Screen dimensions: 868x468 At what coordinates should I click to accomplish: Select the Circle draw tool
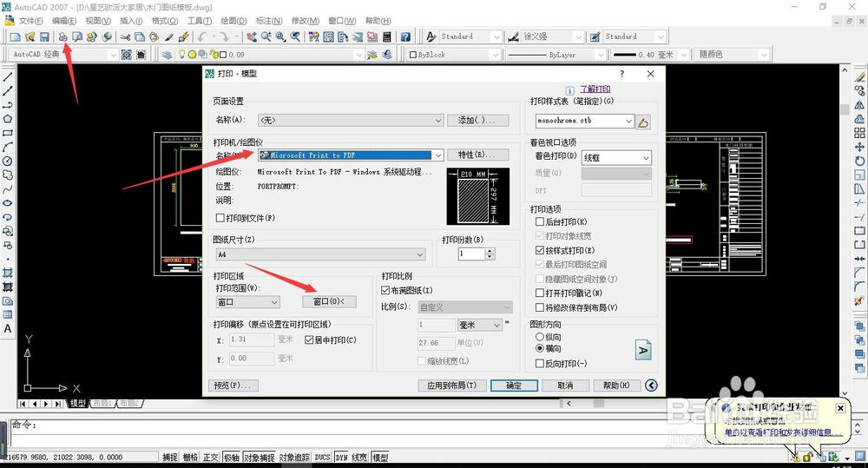tap(8, 161)
